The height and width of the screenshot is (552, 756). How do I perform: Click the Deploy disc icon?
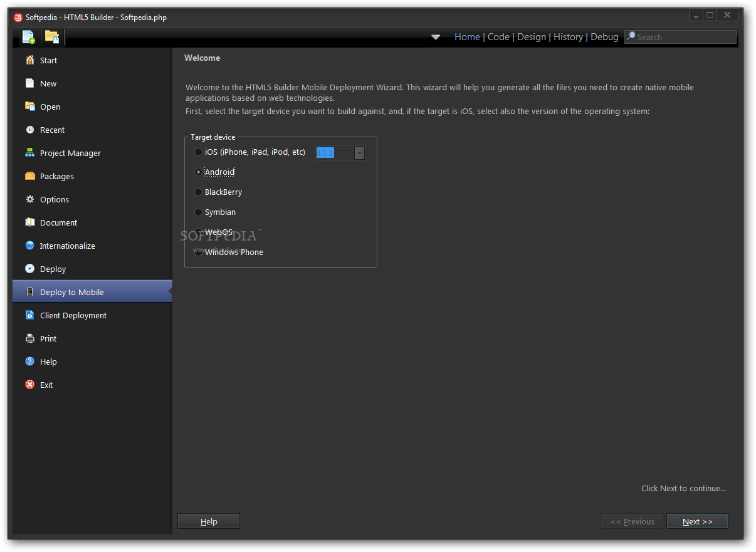[29, 269]
